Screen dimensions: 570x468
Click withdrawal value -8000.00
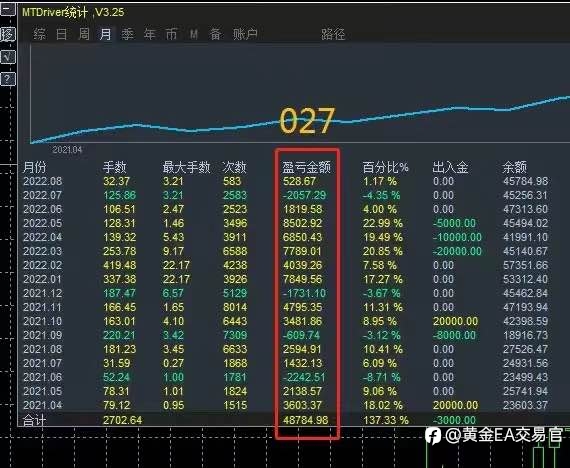tap(454, 335)
